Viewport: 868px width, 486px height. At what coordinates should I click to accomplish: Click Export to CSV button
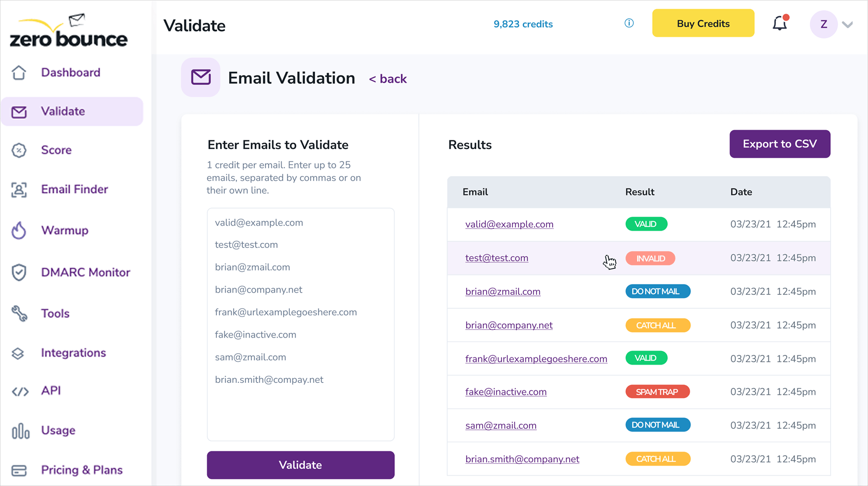pos(780,144)
